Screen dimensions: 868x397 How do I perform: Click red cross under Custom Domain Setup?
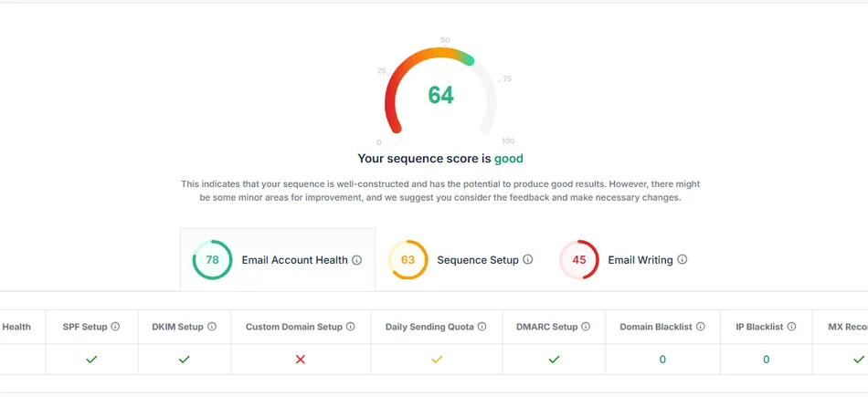click(301, 360)
